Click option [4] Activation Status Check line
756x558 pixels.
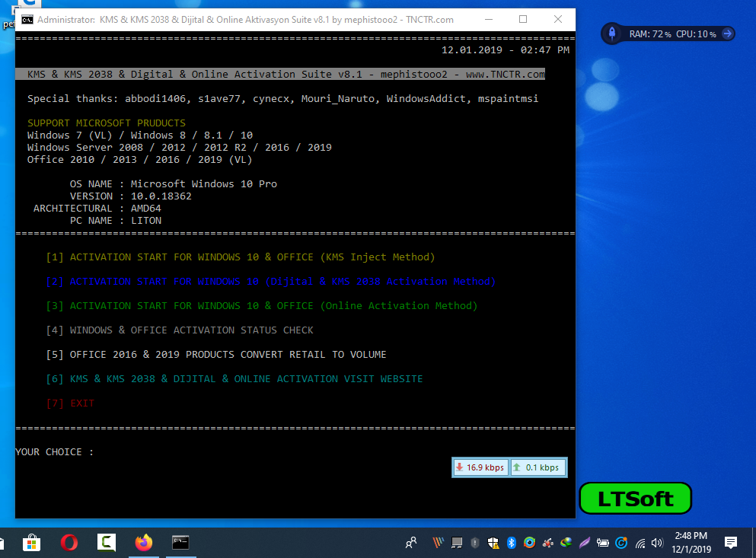point(180,330)
